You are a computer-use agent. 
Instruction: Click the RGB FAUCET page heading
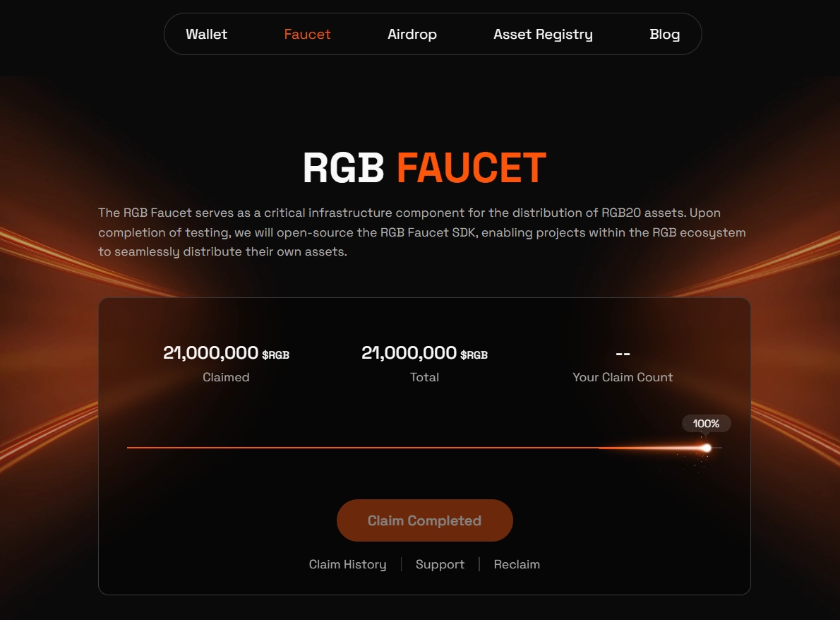424,167
